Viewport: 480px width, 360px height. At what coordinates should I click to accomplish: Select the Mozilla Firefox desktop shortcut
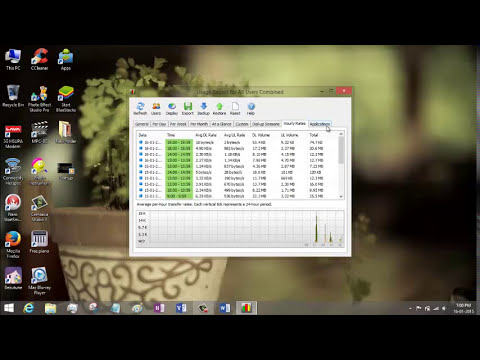coord(13,244)
